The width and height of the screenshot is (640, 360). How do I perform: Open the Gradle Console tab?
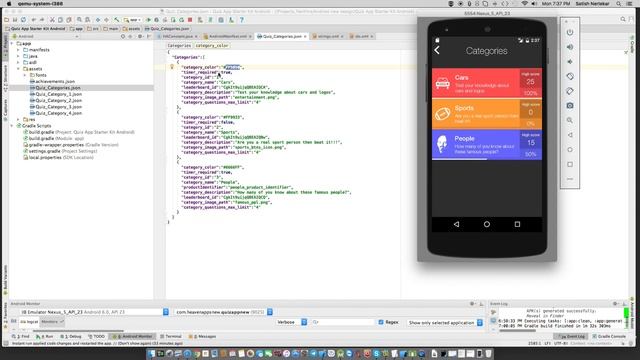point(609,336)
